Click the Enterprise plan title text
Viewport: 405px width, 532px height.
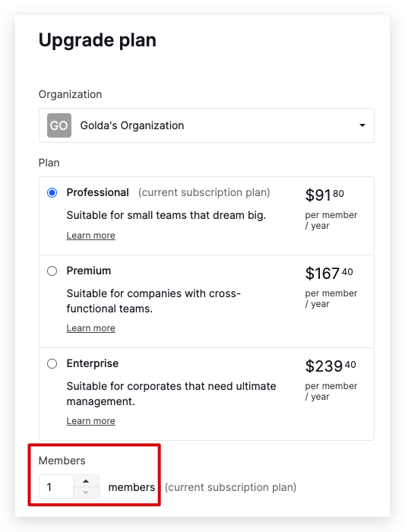93,363
